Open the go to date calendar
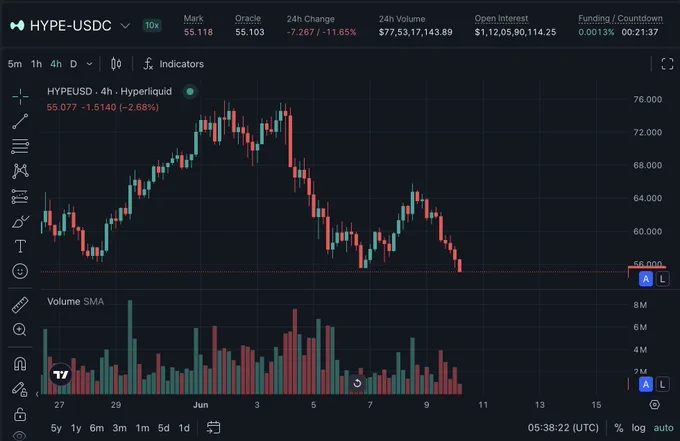 coord(213,428)
